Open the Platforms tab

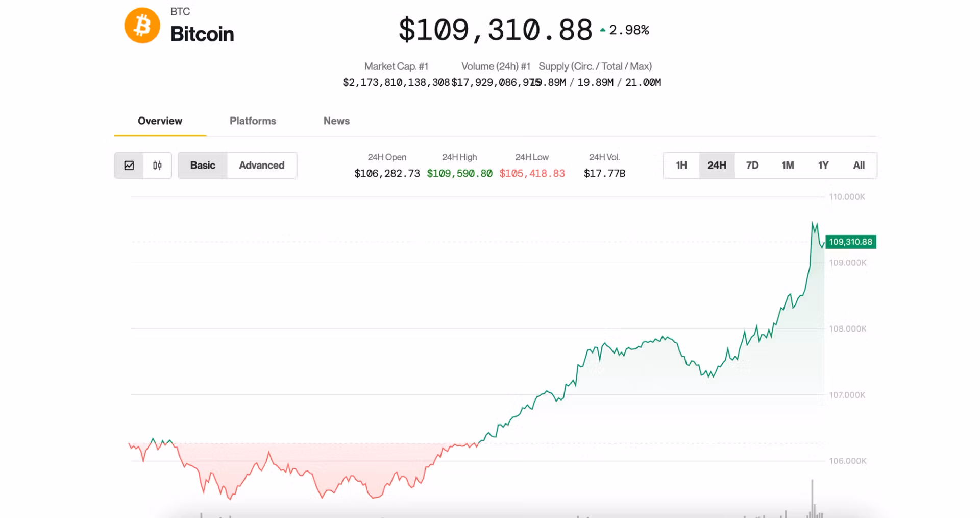point(253,121)
